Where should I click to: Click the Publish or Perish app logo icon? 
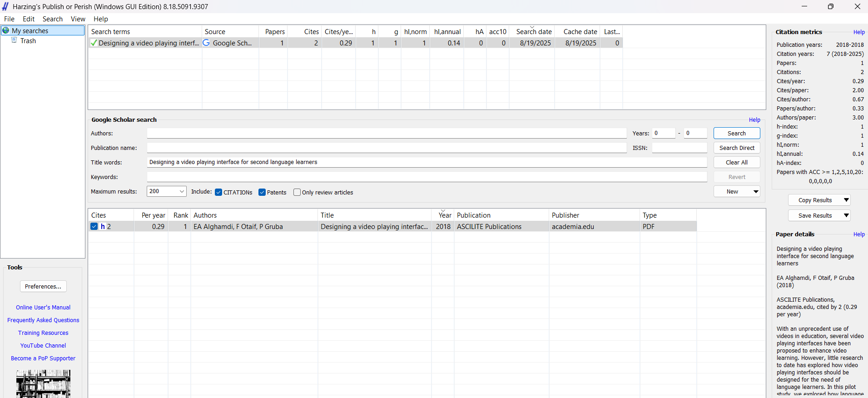click(x=5, y=6)
